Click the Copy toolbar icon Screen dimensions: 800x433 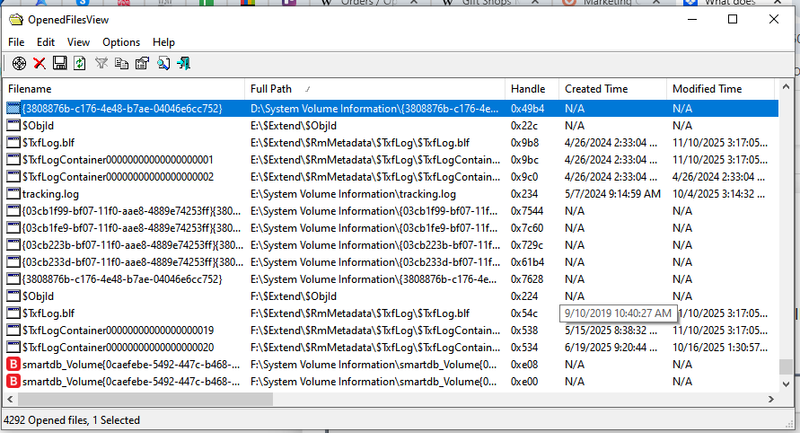click(x=121, y=63)
